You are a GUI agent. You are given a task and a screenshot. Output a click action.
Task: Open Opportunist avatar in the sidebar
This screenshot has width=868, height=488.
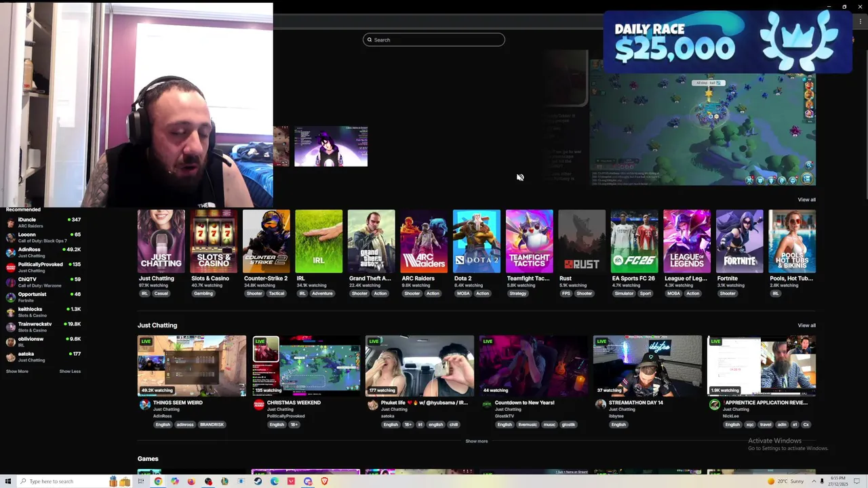10,297
